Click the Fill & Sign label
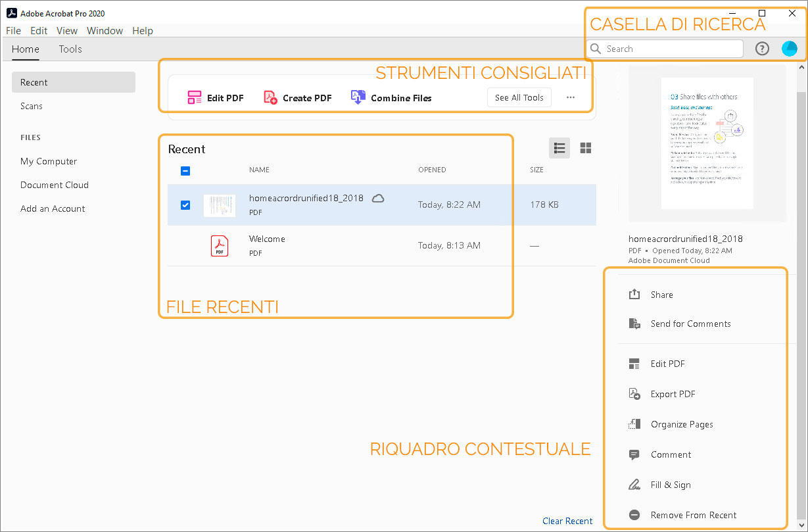Viewport: 808px width, 532px height. [x=671, y=485]
